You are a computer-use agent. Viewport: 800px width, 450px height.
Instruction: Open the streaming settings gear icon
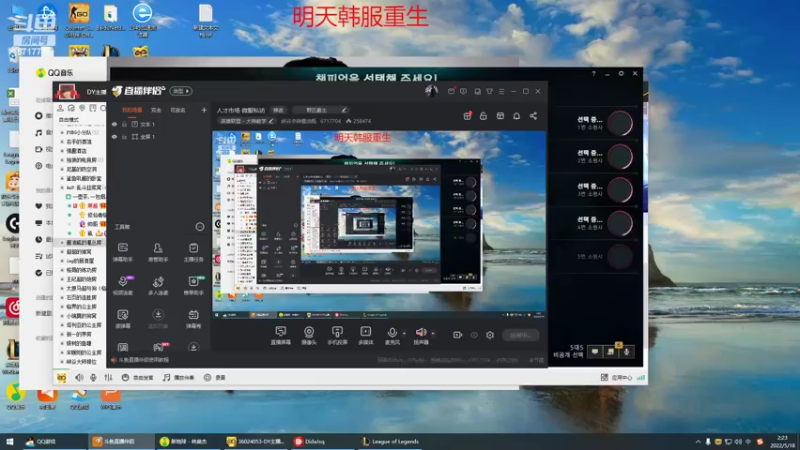[x=490, y=335]
